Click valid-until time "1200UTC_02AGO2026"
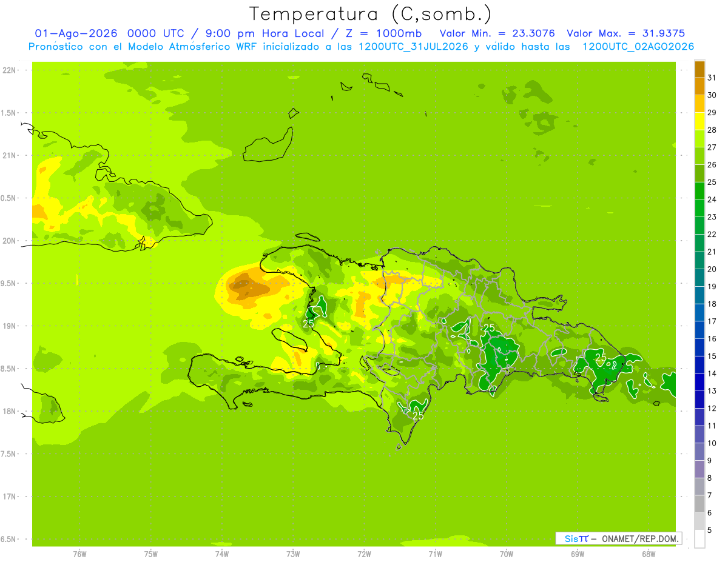 coord(638,47)
